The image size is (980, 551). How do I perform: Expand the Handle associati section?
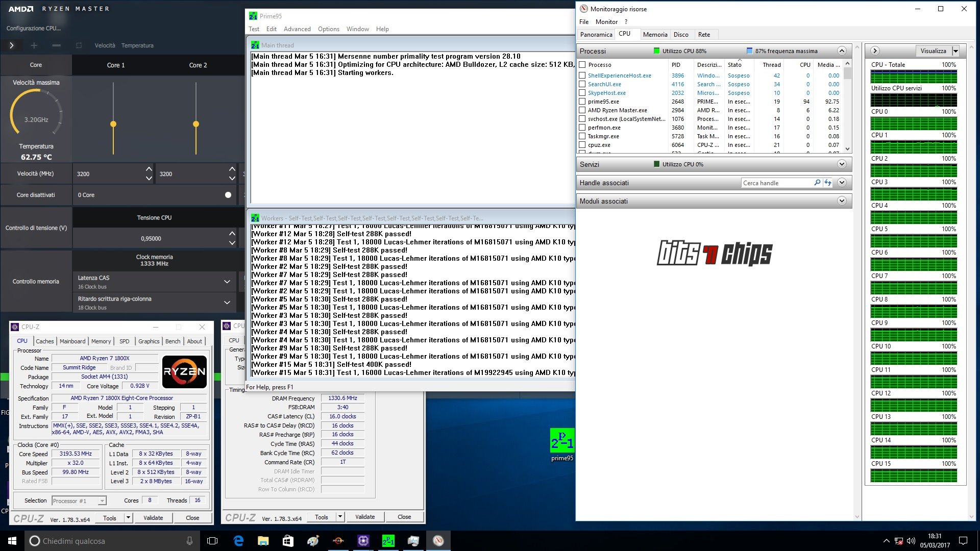tap(842, 183)
